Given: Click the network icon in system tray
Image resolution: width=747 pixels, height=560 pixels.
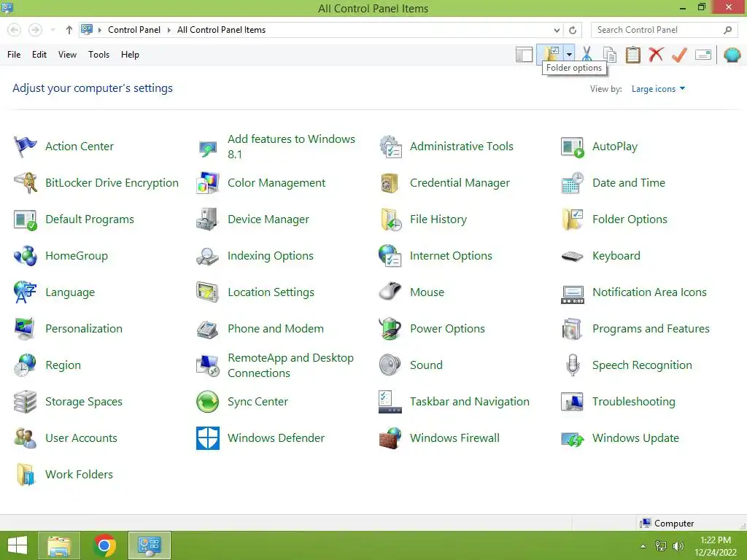Looking at the screenshot, I should click(x=661, y=546).
